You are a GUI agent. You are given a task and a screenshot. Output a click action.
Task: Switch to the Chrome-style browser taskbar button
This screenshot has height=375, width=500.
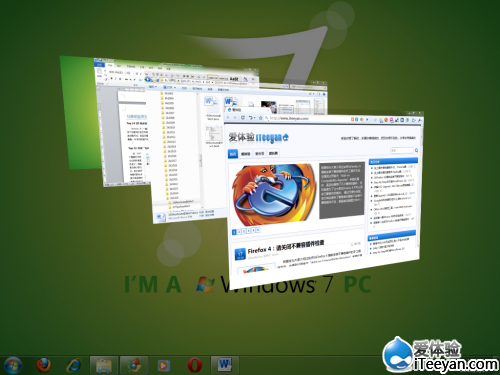[134, 365]
